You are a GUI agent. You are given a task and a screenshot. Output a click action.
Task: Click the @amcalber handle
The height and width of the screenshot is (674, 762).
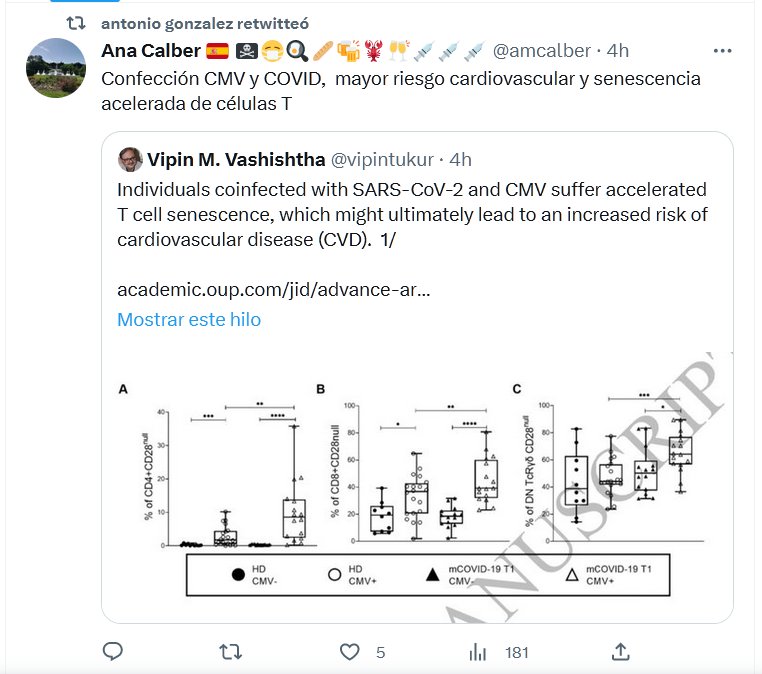click(543, 50)
